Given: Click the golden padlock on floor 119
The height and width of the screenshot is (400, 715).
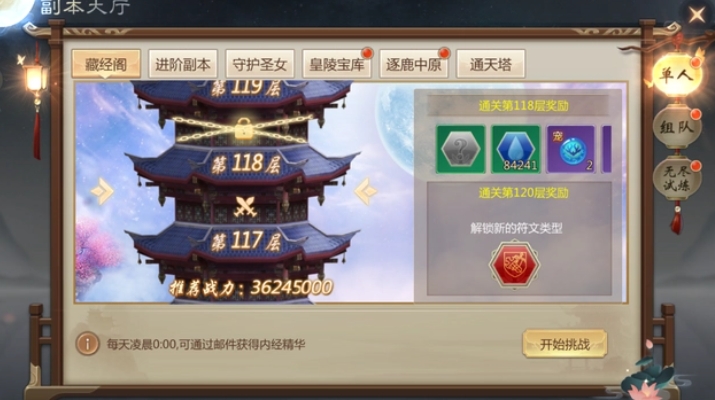Looking at the screenshot, I should tap(244, 129).
